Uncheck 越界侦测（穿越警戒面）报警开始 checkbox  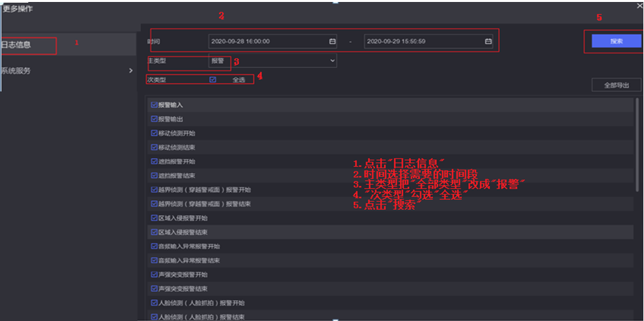[154, 189]
